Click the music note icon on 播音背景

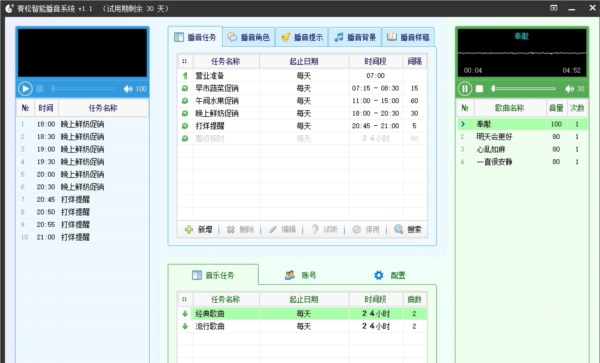click(x=339, y=37)
